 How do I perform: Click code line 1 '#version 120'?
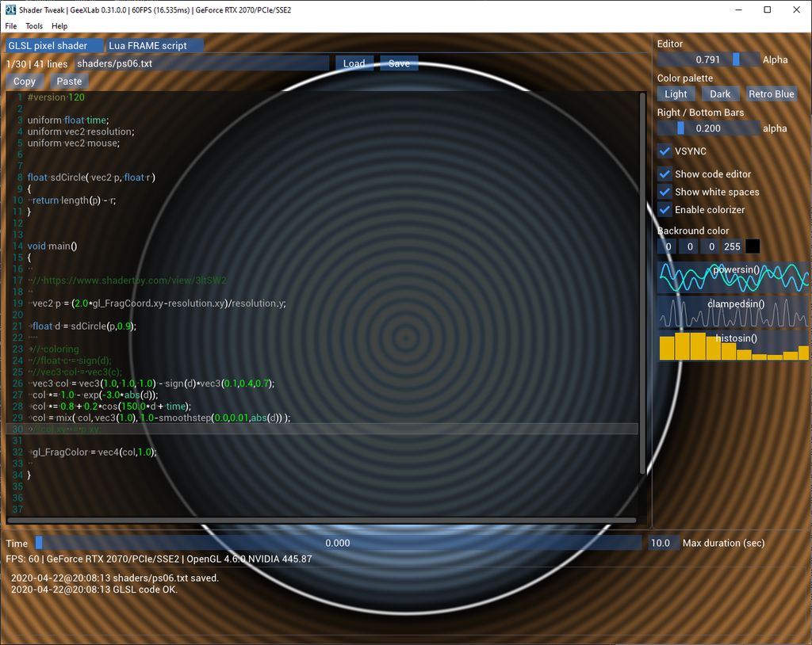click(x=56, y=97)
